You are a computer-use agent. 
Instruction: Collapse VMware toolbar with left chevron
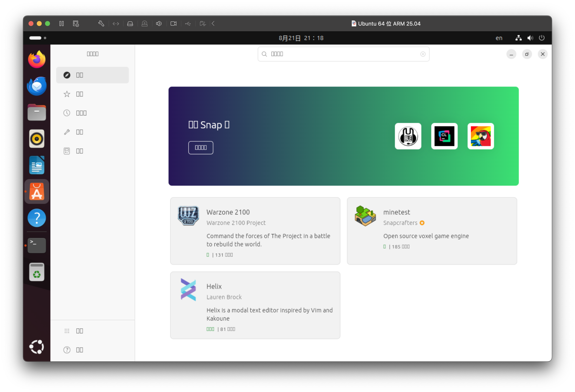coord(213,24)
